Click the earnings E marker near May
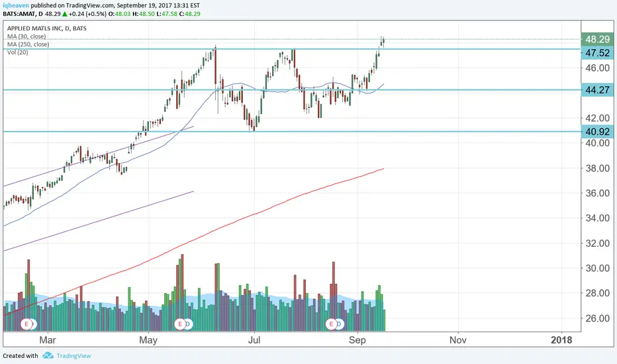 pyautogui.click(x=180, y=324)
